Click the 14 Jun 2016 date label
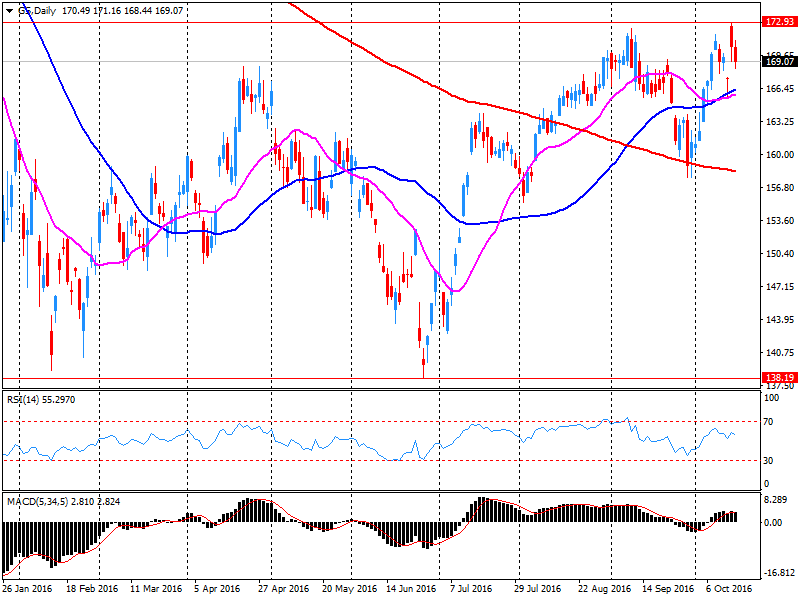Screen dimensions: 800x600 (x=411, y=589)
